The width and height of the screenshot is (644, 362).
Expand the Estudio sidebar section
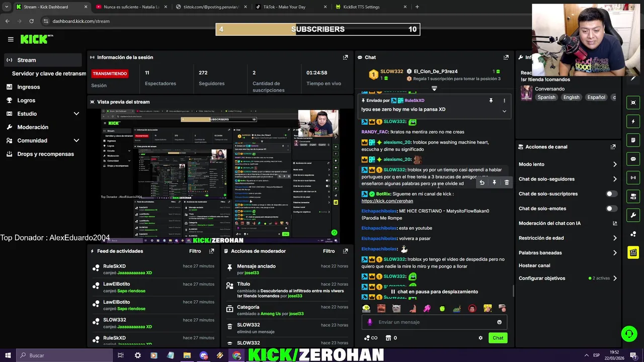click(x=76, y=114)
